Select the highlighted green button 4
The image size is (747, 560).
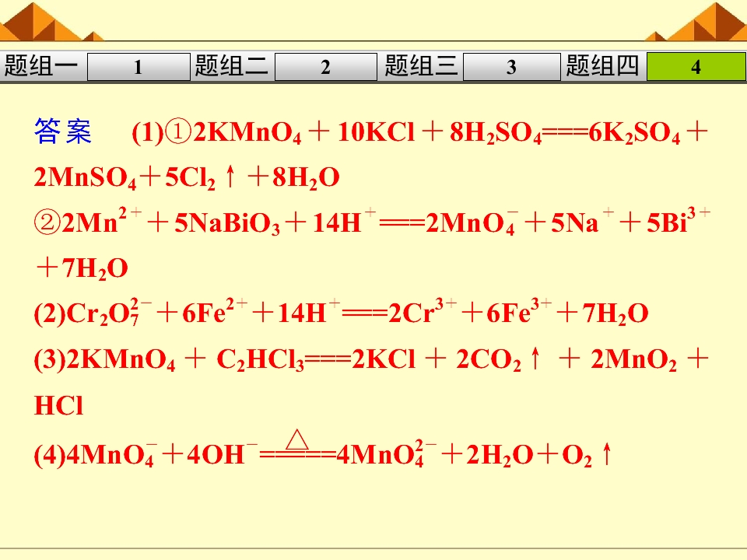click(696, 67)
